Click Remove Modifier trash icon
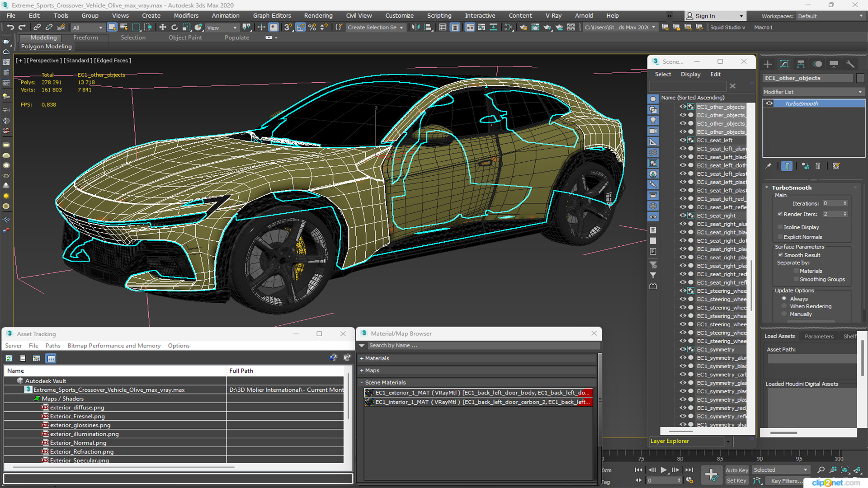The width and height of the screenshot is (868, 488). point(818,166)
